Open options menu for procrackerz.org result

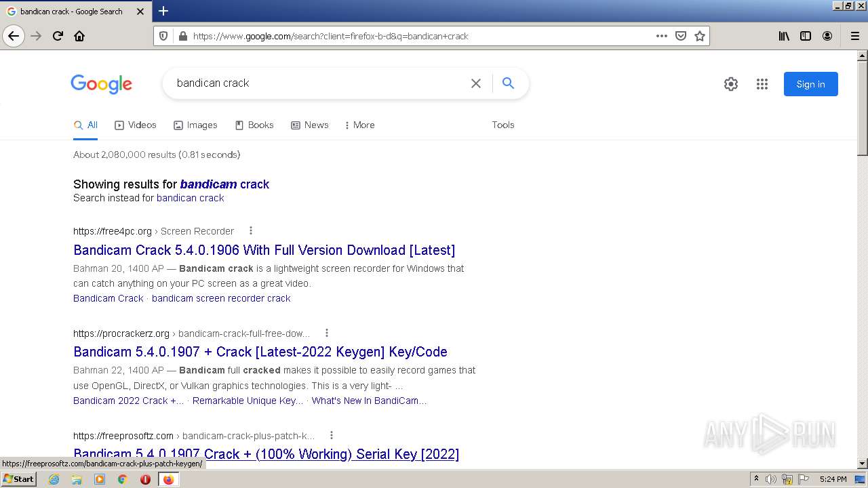click(327, 333)
